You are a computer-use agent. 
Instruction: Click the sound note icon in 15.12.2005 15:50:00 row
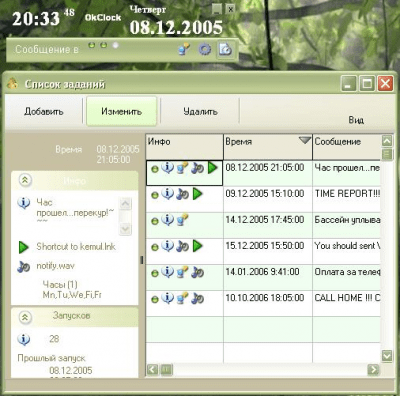pos(182,247)
